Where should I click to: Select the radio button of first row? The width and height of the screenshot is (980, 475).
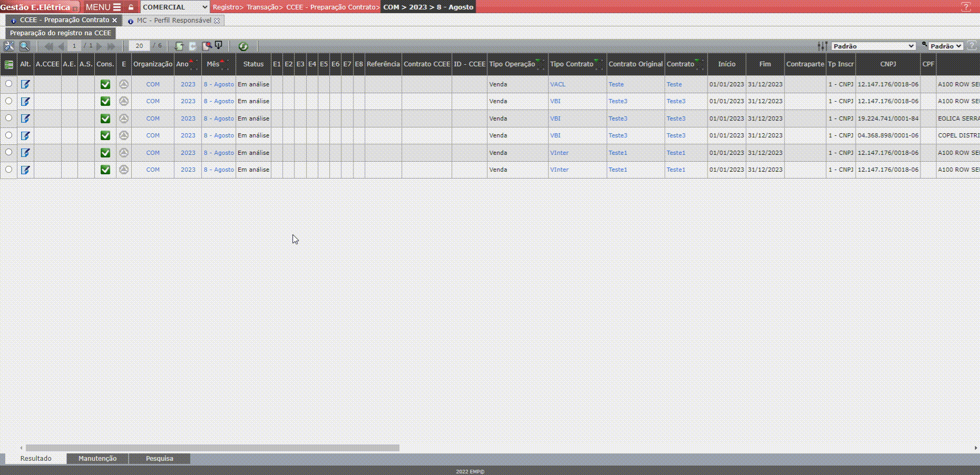pos(8,84)
